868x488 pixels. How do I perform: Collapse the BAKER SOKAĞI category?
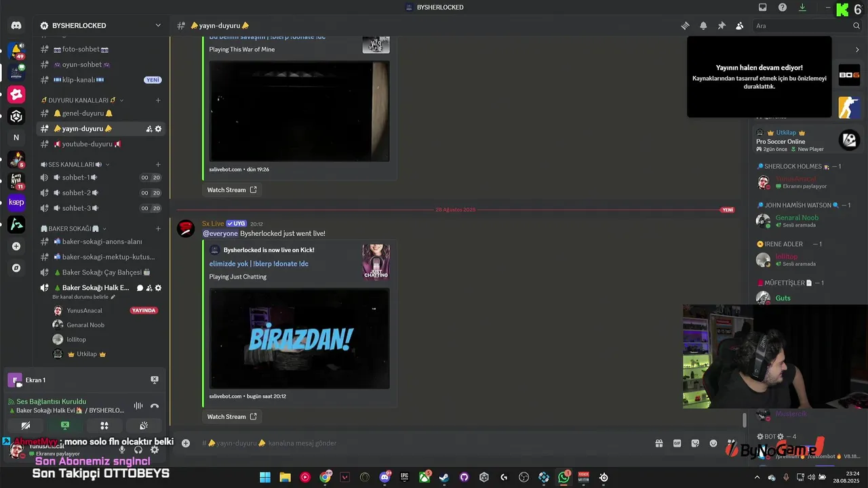(73, 229)
